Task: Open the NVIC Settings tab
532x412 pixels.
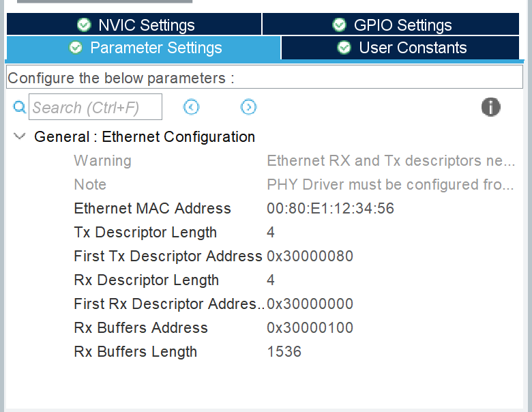Action: [146, 25]
